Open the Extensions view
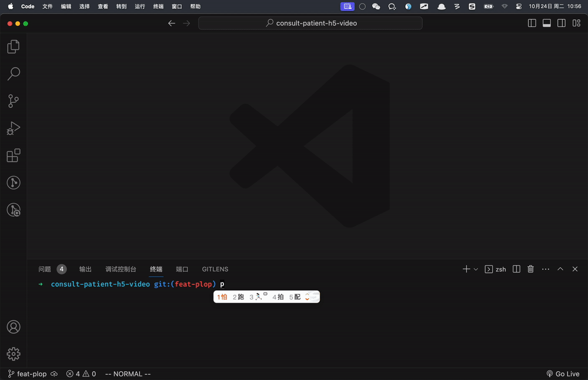Viewport: 588px width, 380px height. tap(13, 156)
